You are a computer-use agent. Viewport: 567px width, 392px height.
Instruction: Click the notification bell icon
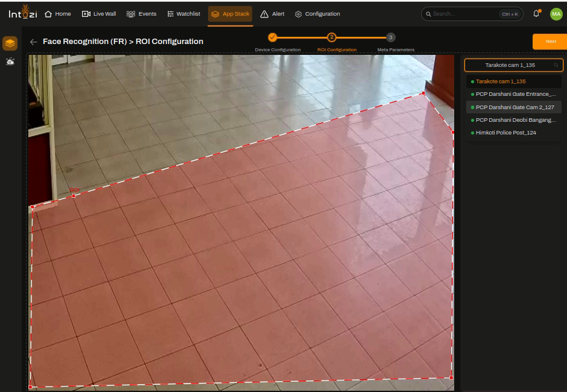pos(536,14)
